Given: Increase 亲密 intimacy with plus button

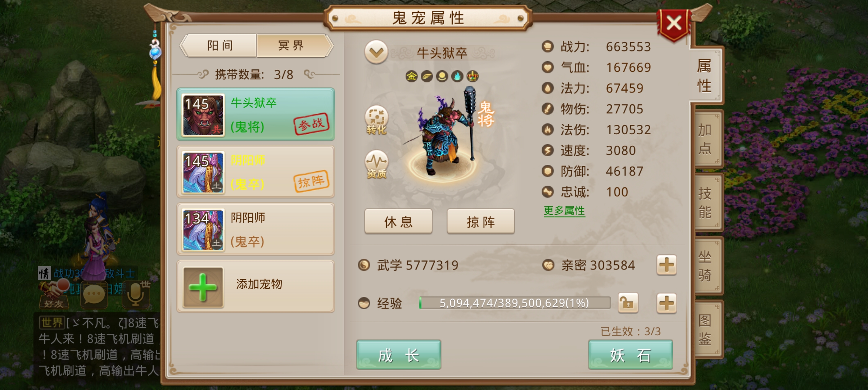Looking at the screenshot, I should pos(666,265).
